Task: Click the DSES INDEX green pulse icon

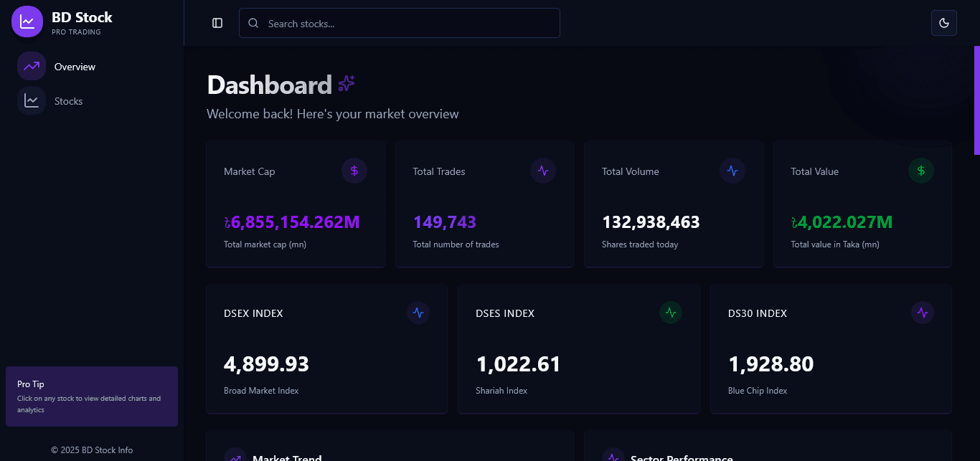Action: tap(671, 313)
